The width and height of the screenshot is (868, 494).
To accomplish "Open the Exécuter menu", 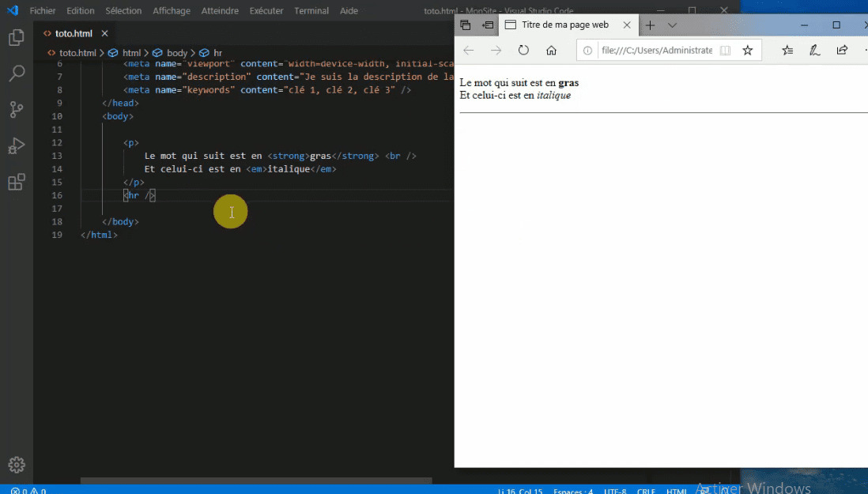I will 266,10.
